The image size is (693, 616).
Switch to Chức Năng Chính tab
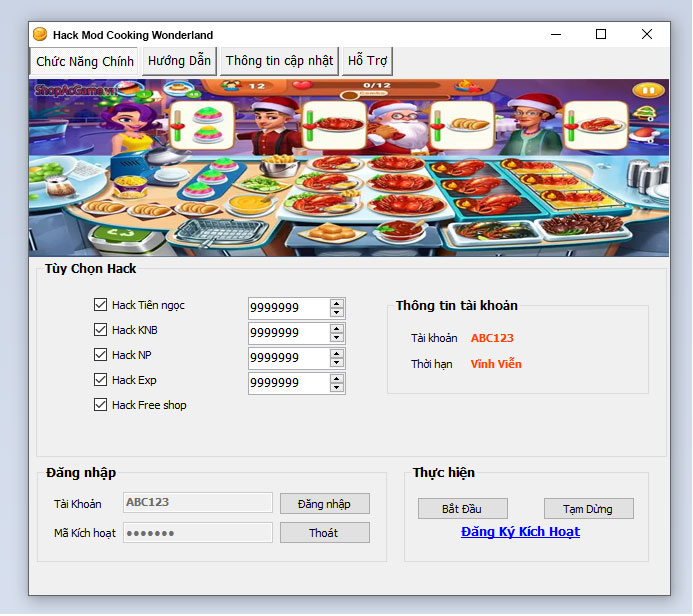[x=84, y=61]
